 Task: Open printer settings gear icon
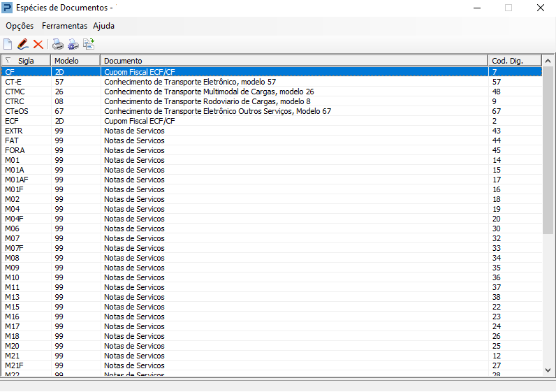pos(73,44)
